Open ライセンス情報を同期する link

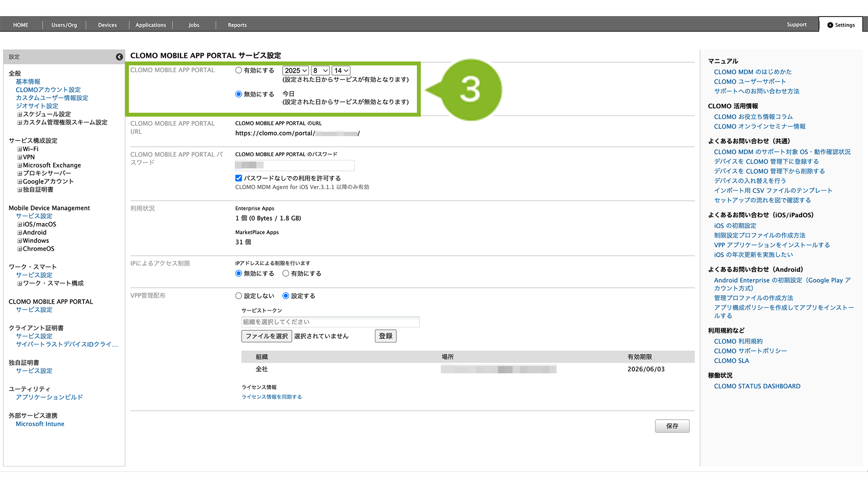coord(271,397)
